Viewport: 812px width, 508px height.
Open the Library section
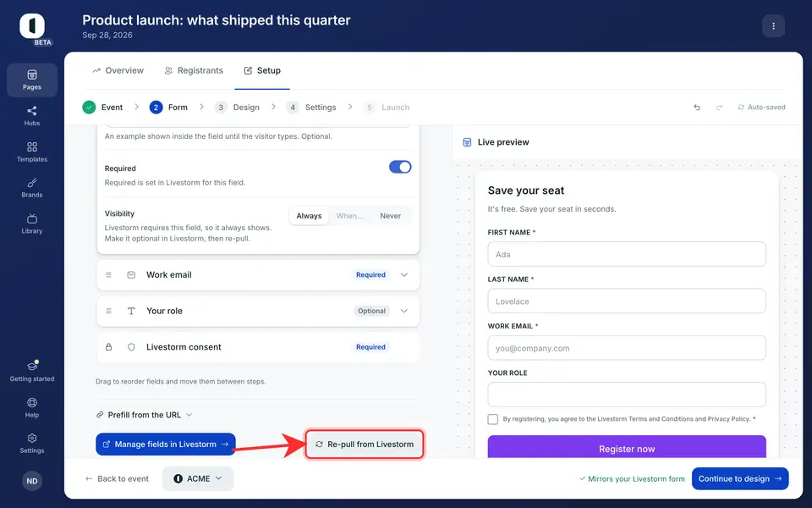32,224
